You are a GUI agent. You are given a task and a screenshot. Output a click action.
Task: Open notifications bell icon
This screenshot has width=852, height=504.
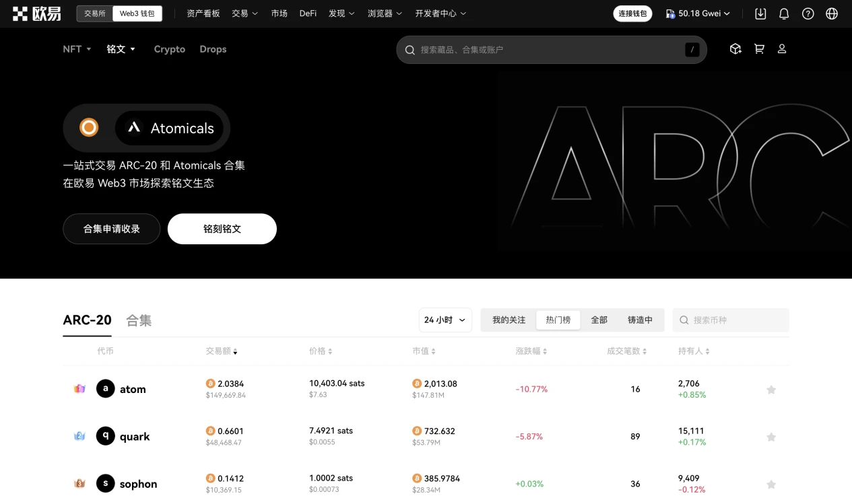point(784,13)
